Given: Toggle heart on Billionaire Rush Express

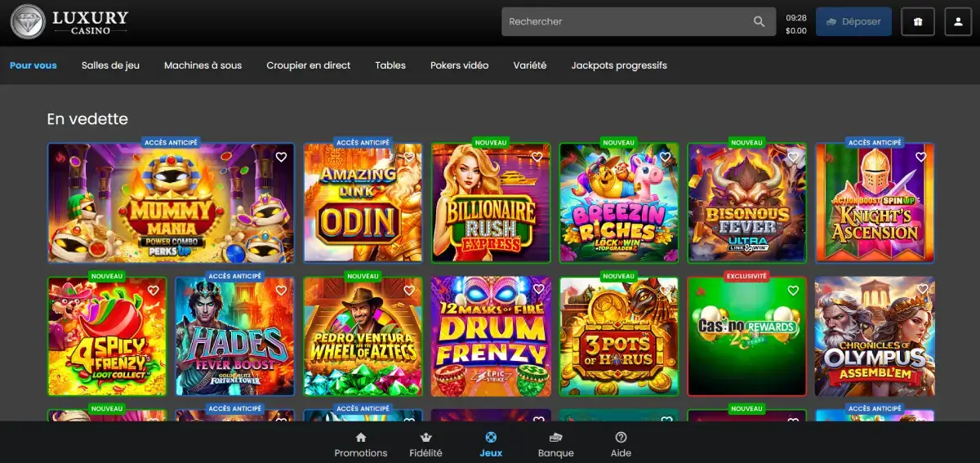Looking at the screenshot, I should click(x=537, y=157).
